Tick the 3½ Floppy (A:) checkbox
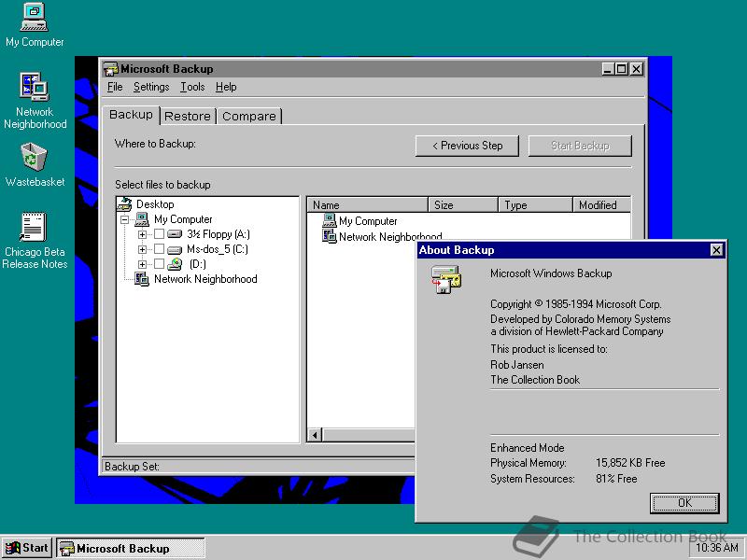This screenshot has width=747, height=560. click(x=159, y=234)
